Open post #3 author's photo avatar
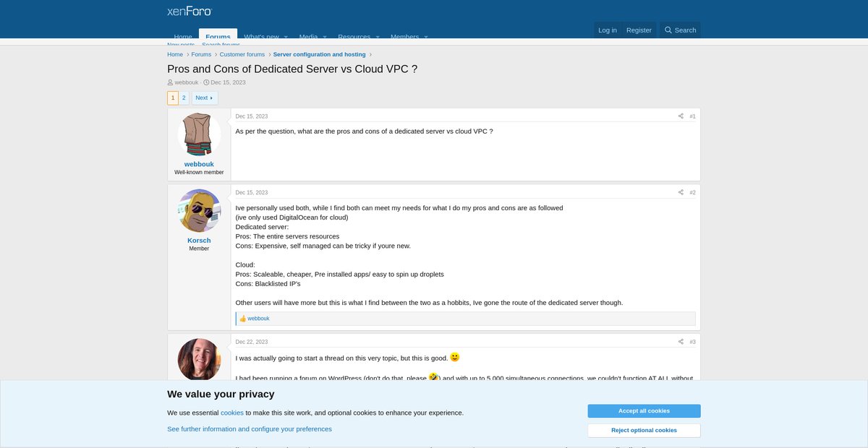Screen dimensions: 868x448 click(x=199, y=359)
